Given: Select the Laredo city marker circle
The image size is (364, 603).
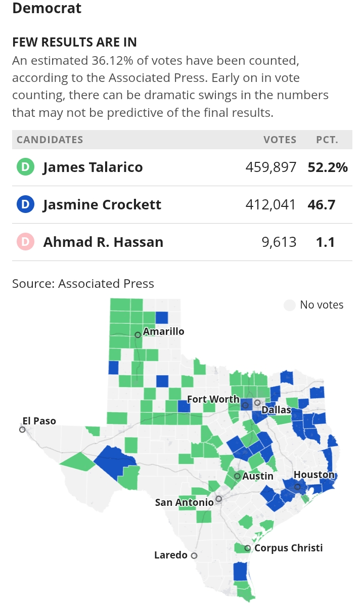Looking at the screenshot, I should tap(194, 555).
